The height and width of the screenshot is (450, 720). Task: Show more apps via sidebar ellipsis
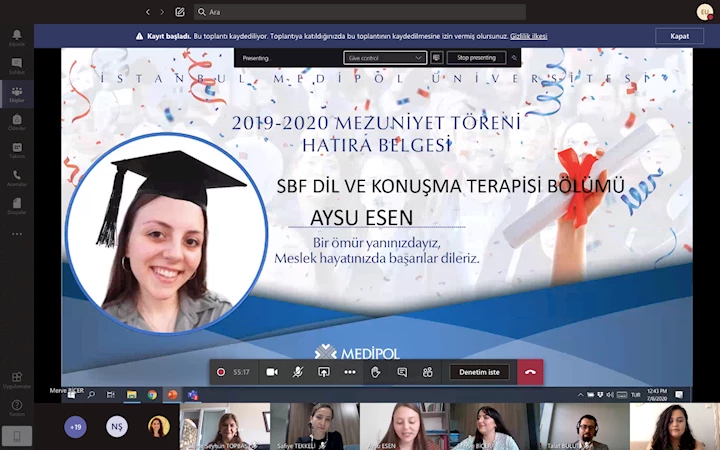(x=17, y=234)
